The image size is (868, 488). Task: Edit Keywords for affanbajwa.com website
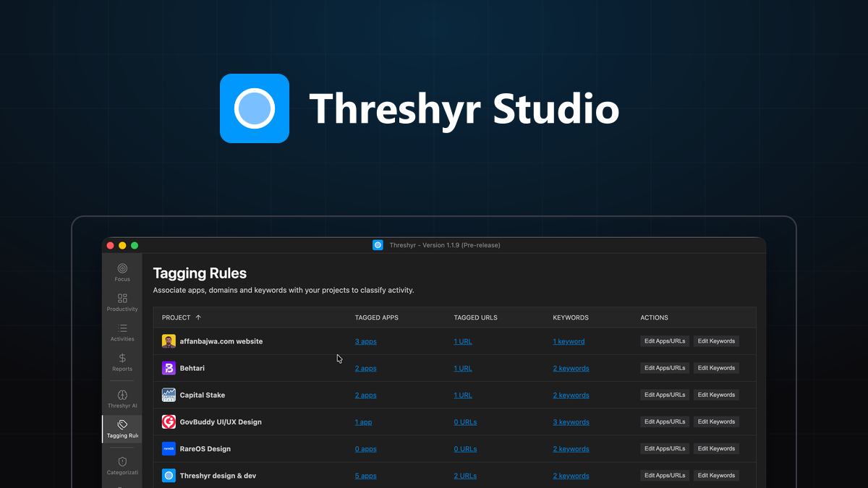[716, 341]
